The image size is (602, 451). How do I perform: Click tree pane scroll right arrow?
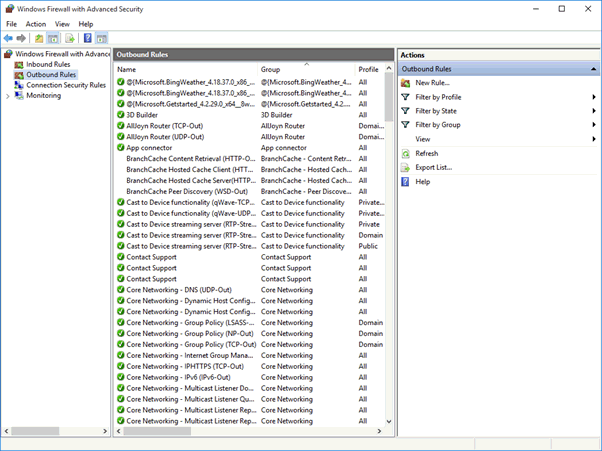pos(105,431)
